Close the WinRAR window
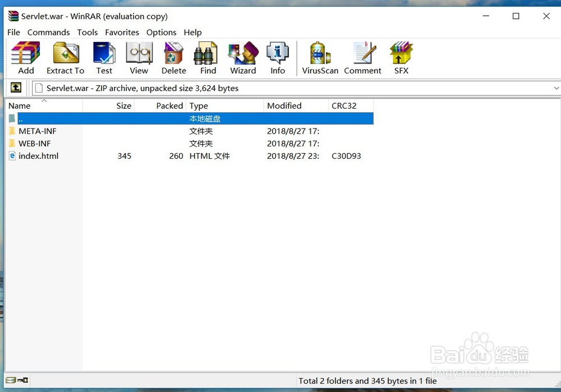 click(x=546, y=16)
